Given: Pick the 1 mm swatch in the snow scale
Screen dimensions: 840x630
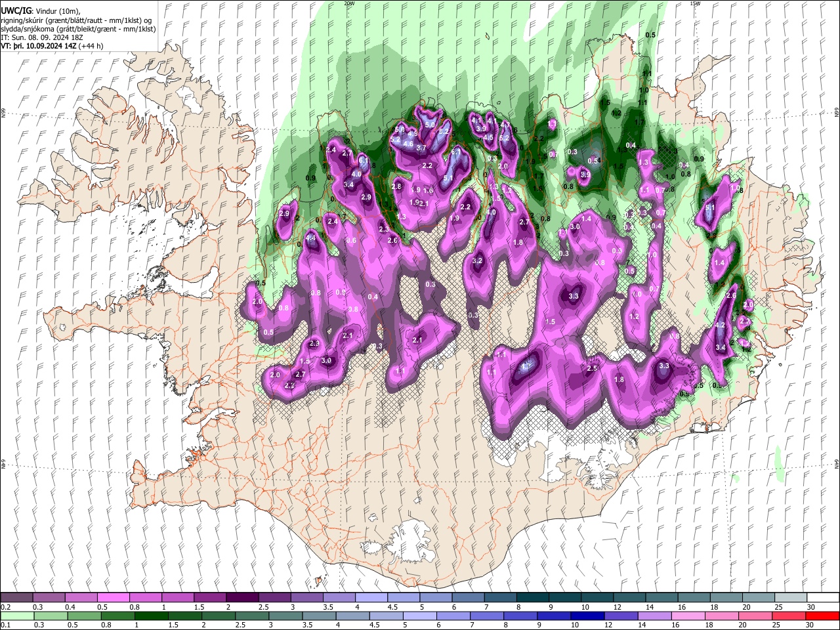Looking at the screenshot, I should [x=178, y=598].
